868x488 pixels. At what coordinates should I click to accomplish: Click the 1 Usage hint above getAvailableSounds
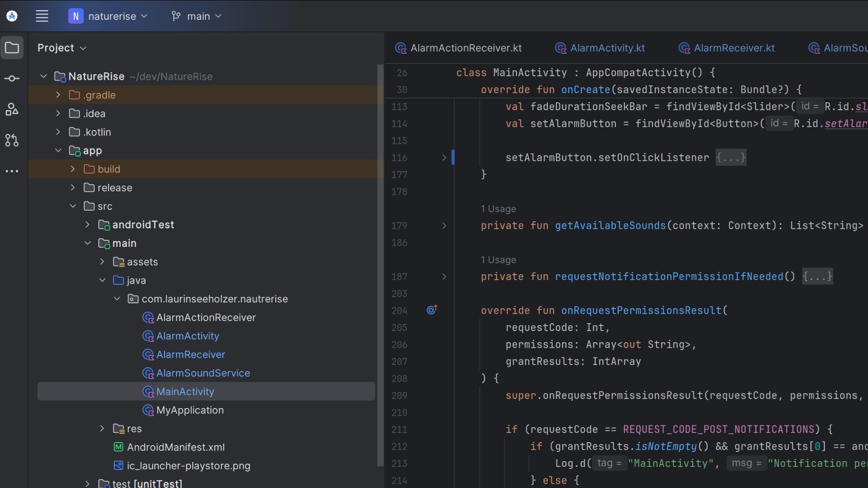tap(498, 209)
